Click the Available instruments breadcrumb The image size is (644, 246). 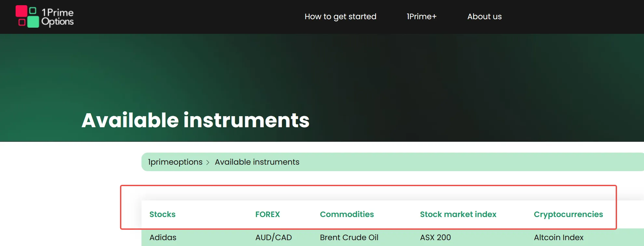click(x=257, y=162)
